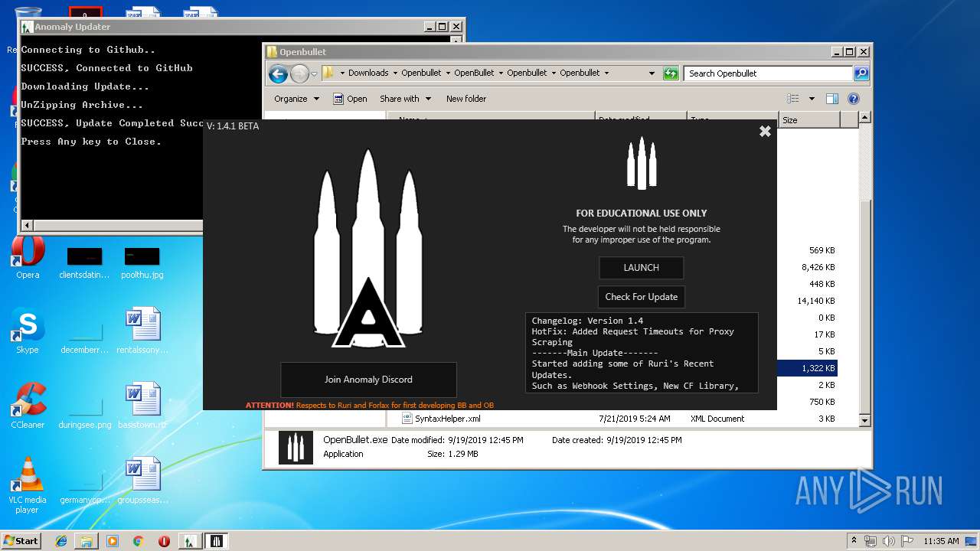Open Skype desktop shortcut
The height and width of the screenshot is (551, 980).
click(28, 331)
